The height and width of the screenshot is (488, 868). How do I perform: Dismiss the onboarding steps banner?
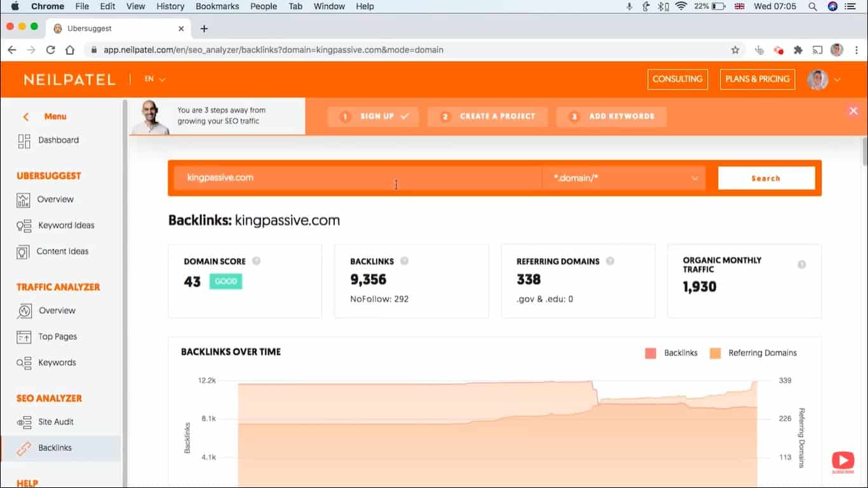click(x=853, y=111)
